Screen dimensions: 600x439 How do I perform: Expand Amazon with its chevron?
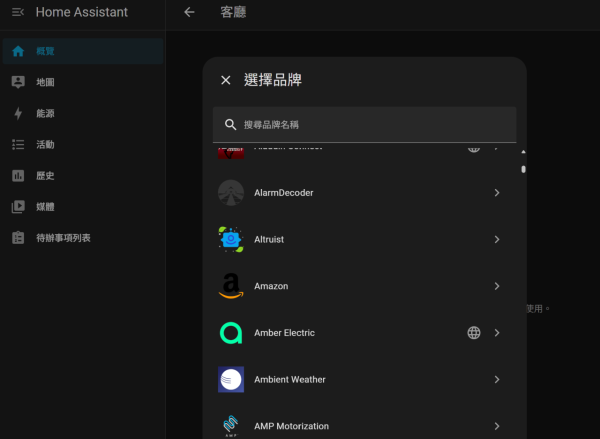(497, 286)
